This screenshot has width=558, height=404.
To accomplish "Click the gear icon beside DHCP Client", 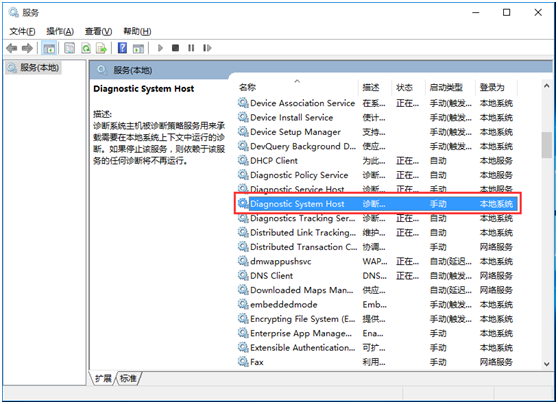I will [243, 161].
